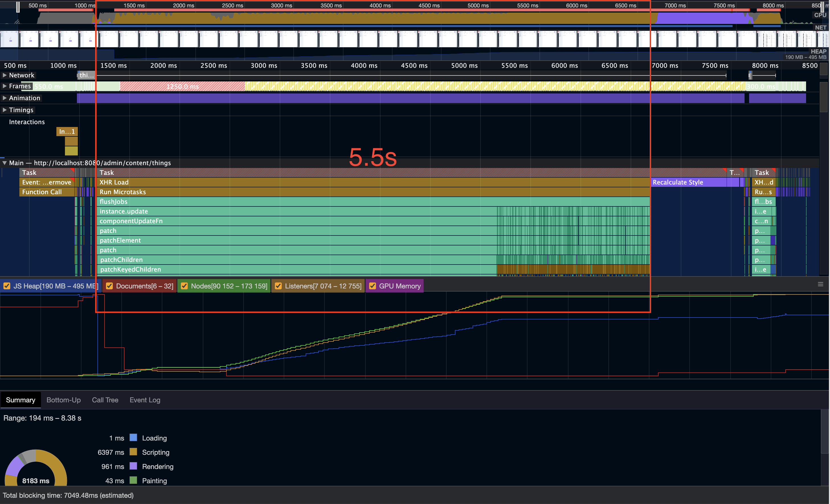The image size is (830, 504).
Task: Open the memory counters options menu icon
Action: 821,284
